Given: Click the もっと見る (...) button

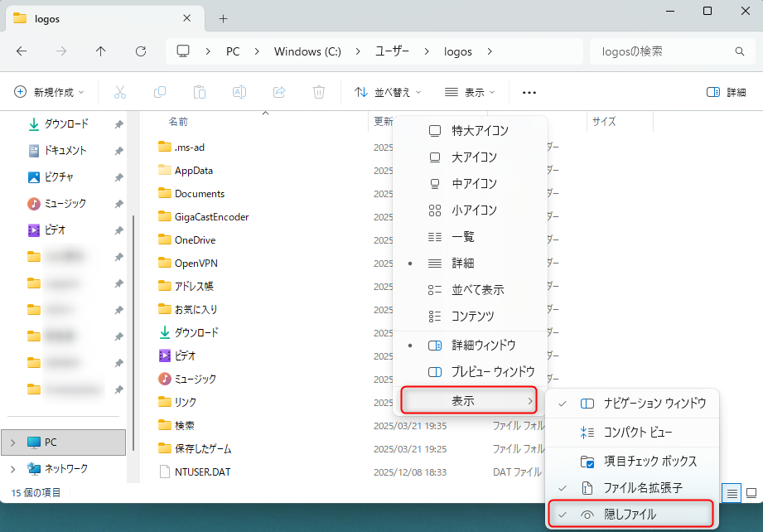Looking at the screenshot, I should 529,92.
